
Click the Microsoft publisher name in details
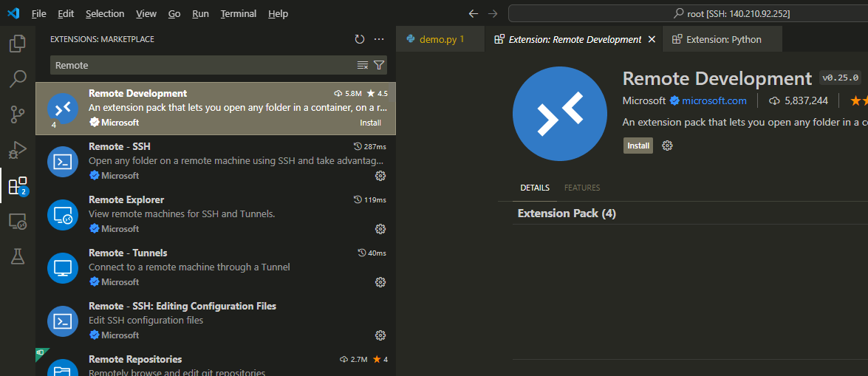pos(644,100)
